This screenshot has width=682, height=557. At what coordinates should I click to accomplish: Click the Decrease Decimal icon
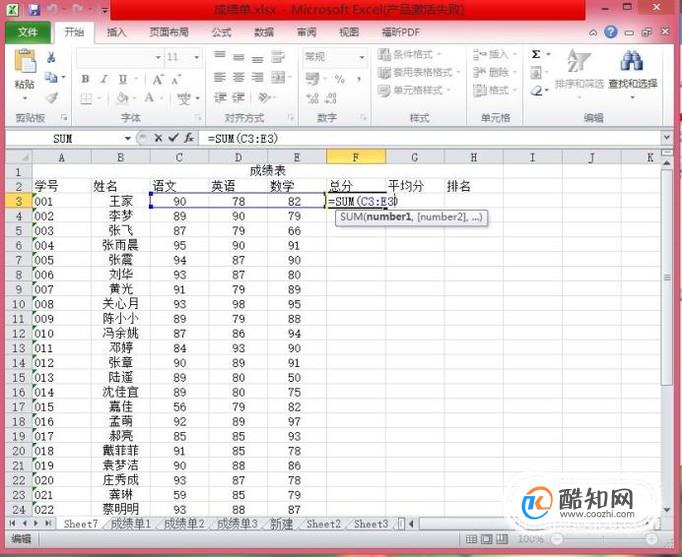point(331,98)
